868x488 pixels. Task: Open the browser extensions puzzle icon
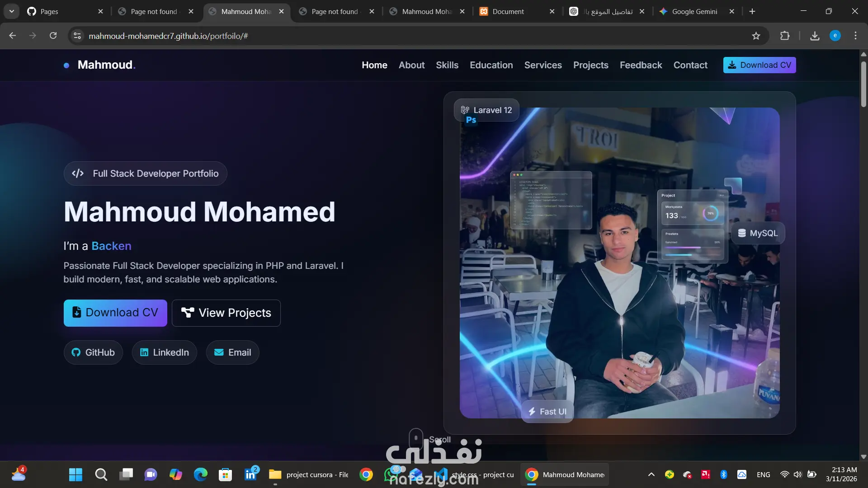pos(785,36)
